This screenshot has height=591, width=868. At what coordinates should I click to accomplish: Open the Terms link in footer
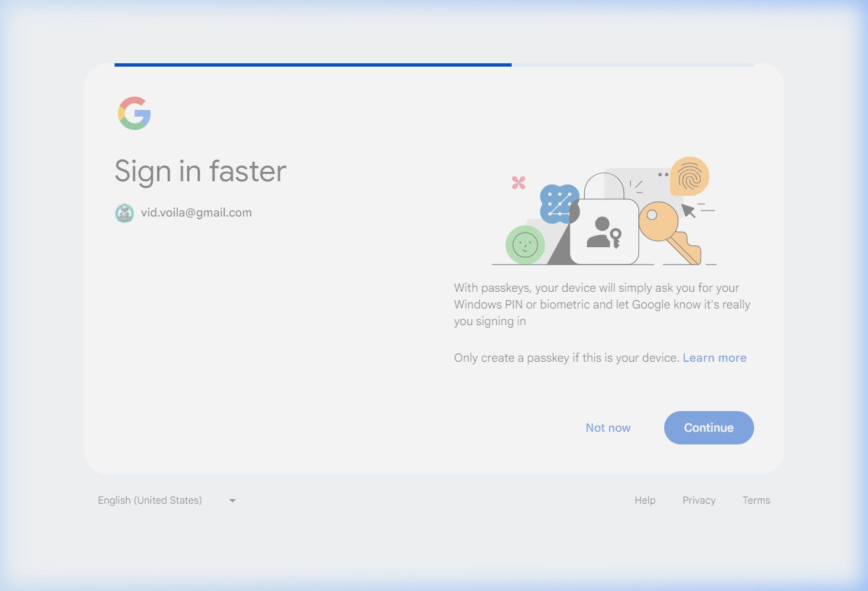pyautogui.click(x=756, y=500)
